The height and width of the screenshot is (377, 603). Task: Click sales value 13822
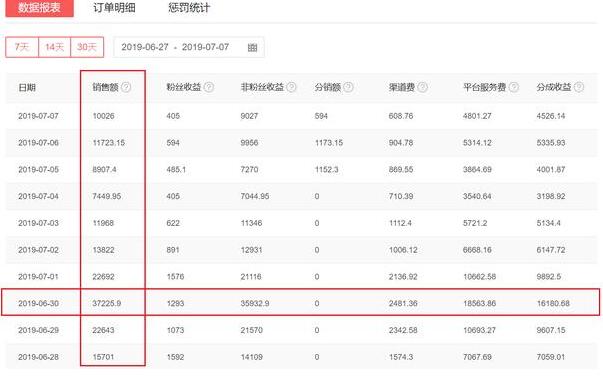pyautogui.click(x=103, y=250)
